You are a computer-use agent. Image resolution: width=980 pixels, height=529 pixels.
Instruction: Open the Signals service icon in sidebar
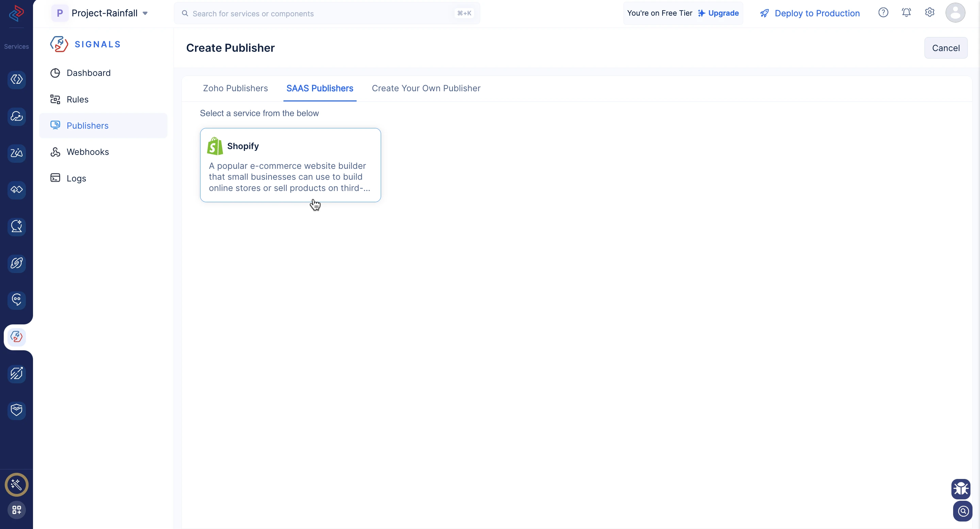(x=16, y=337)
